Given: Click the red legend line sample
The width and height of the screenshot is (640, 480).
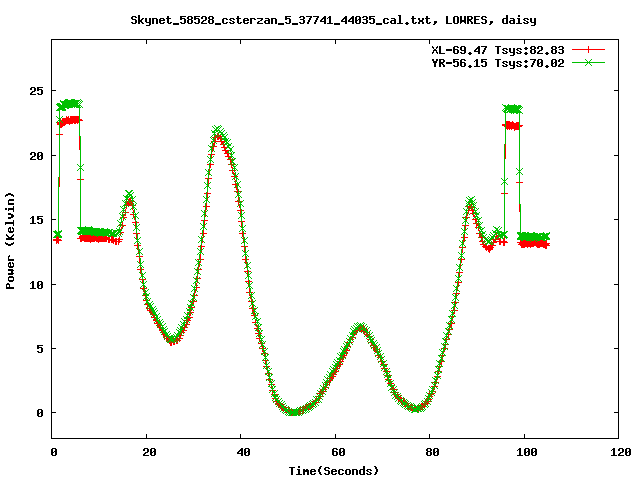Looking at the screenshot, I should [588, 50].
